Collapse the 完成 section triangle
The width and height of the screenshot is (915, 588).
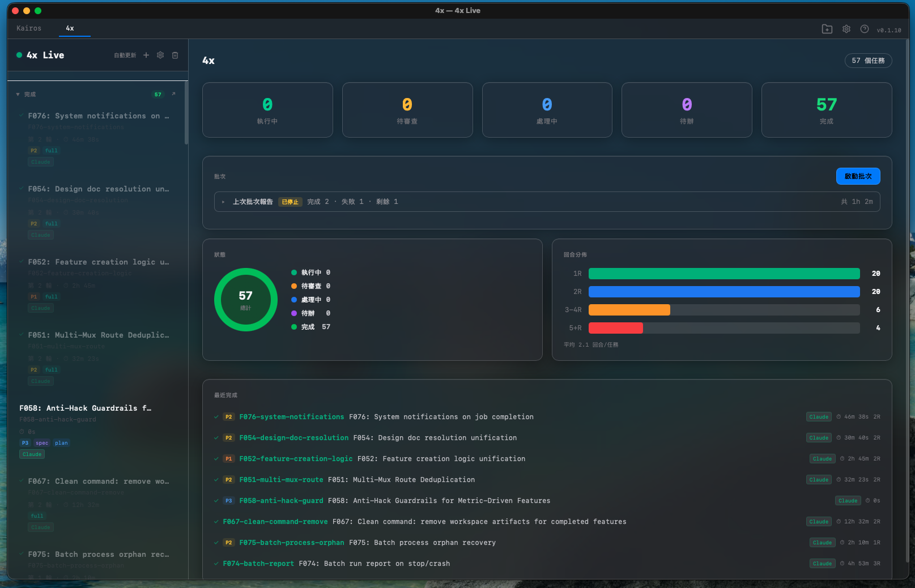click(18, 94)
